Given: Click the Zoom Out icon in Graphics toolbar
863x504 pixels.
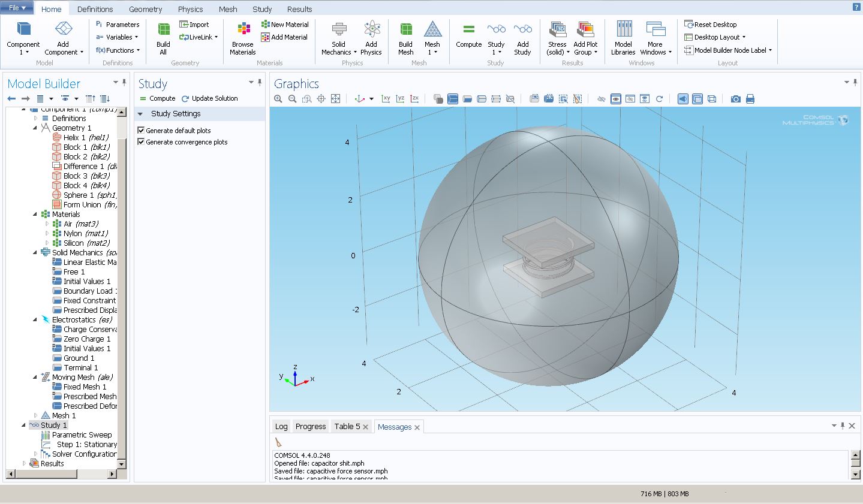Looking at the screenshot, I should coord(293,99).
